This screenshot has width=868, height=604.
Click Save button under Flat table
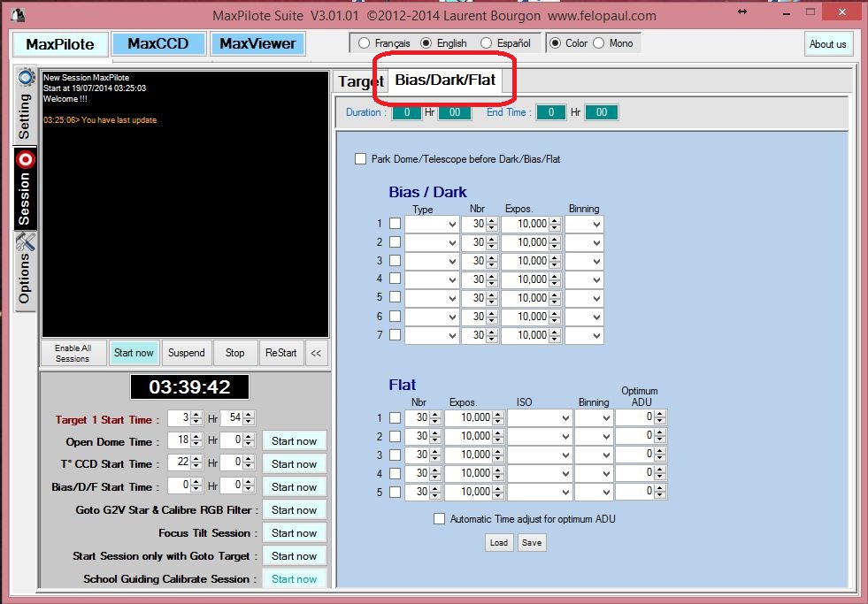pos(532,543)
